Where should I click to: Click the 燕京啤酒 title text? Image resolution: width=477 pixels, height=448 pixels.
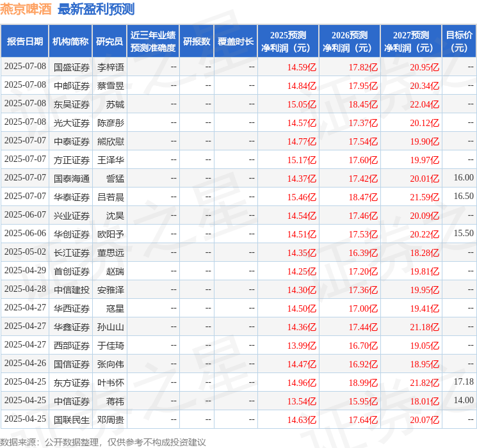coord(26,9)
